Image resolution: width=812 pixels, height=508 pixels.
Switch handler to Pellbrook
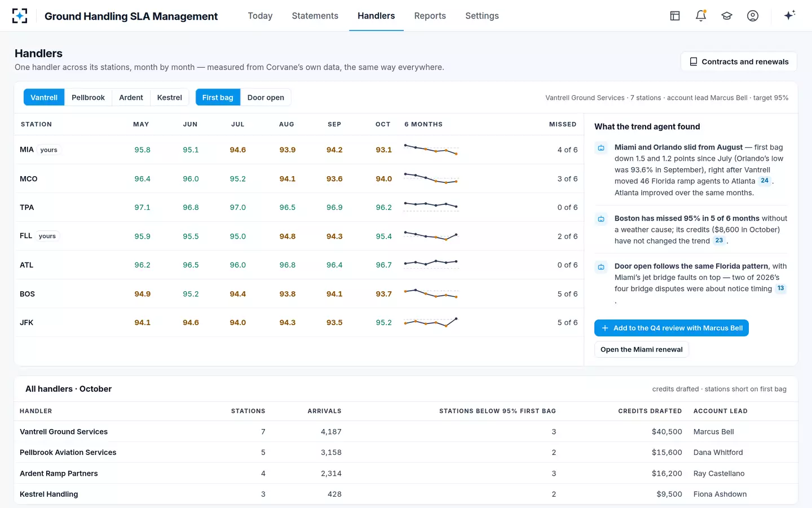click(88, 97)
